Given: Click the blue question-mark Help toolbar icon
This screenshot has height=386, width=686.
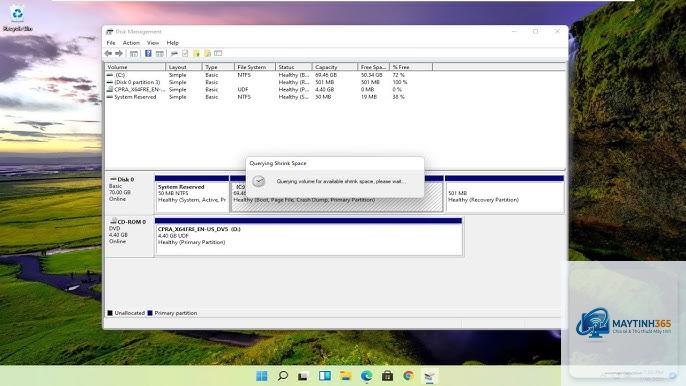Looking at the screenshot, I should tap(148, 53).
